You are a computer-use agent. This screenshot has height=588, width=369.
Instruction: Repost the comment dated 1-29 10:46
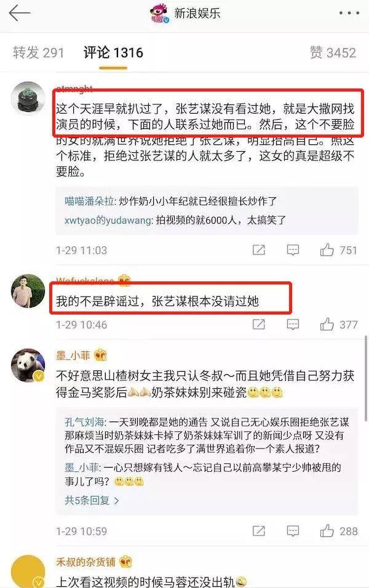(x=259, y=324)
